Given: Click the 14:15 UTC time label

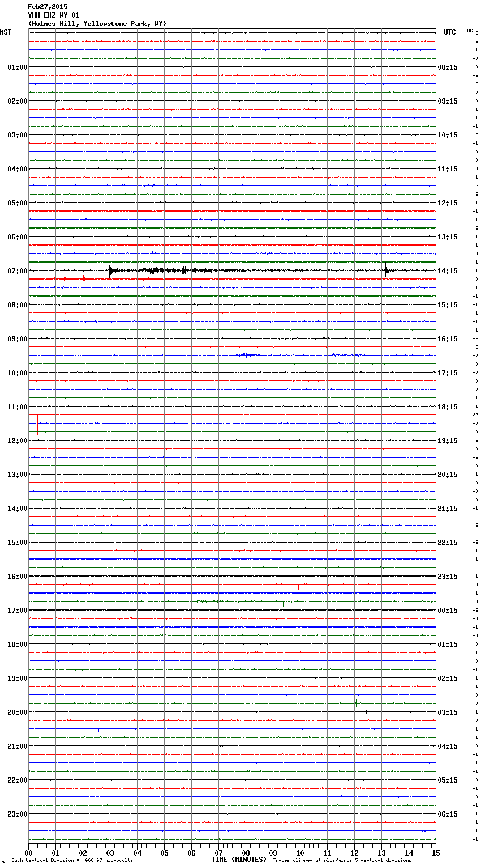Looking at the screenshot, I should pos(448,271).
